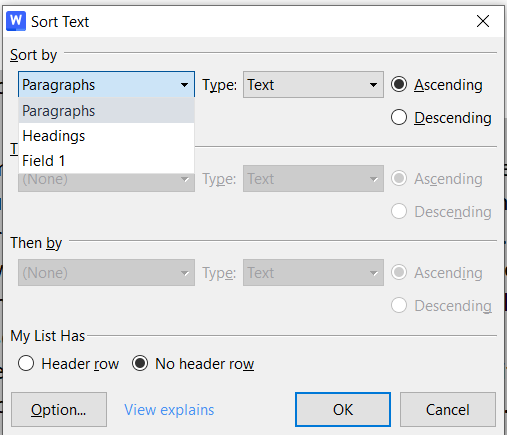Choose Headings in the Sort by list

point(106,136)
